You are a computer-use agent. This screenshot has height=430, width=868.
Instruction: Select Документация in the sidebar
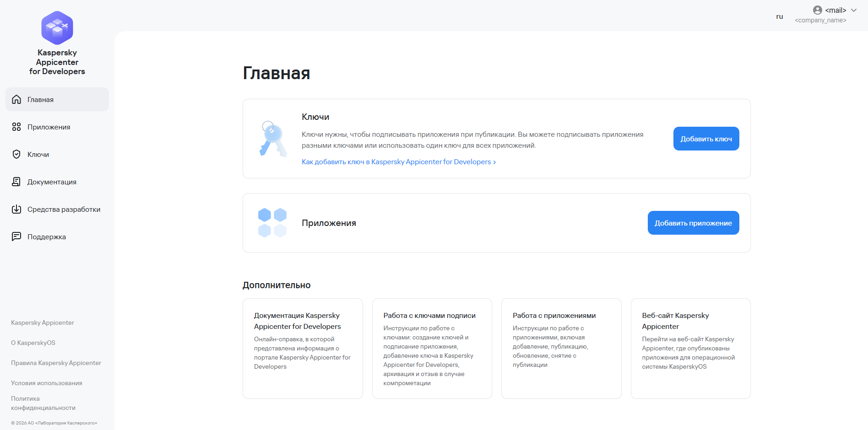[x=57, y=182]
